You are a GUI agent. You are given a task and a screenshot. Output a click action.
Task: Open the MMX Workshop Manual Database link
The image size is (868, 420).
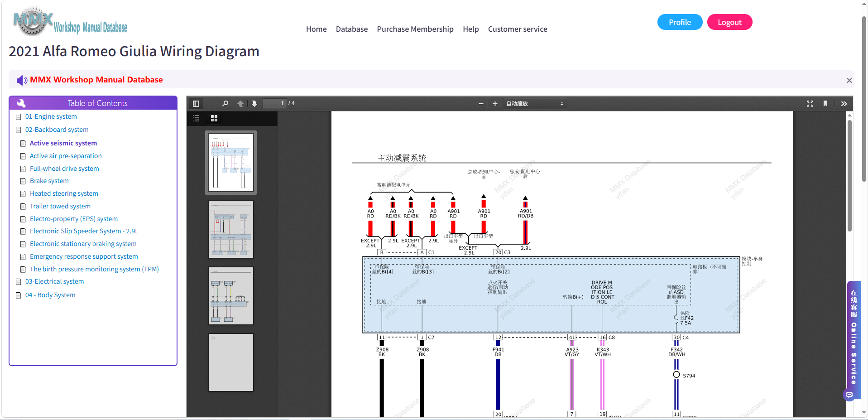point(96,80)
